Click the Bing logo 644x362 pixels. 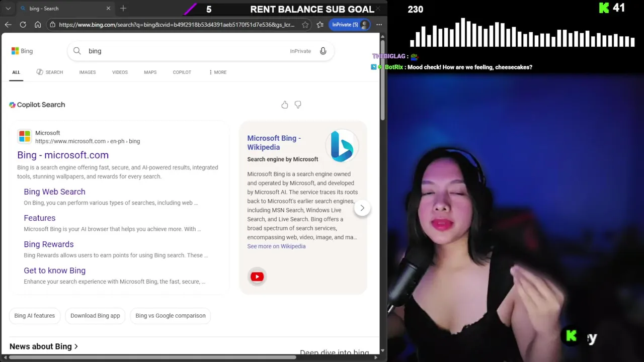22,51
